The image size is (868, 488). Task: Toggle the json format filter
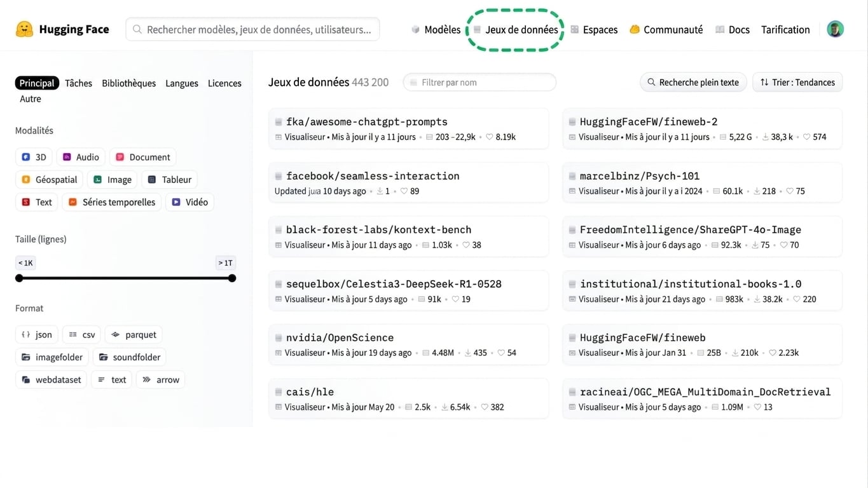[37, 335]
